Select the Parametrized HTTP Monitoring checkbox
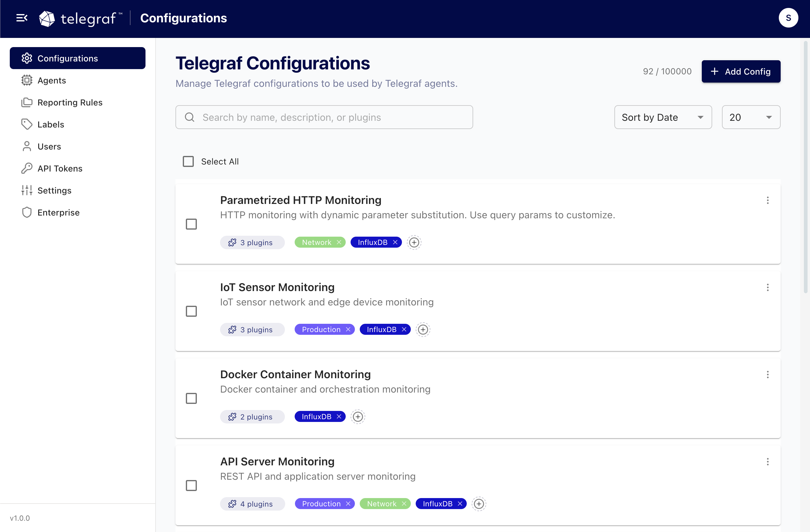The image size is (810, 532). 191,224
